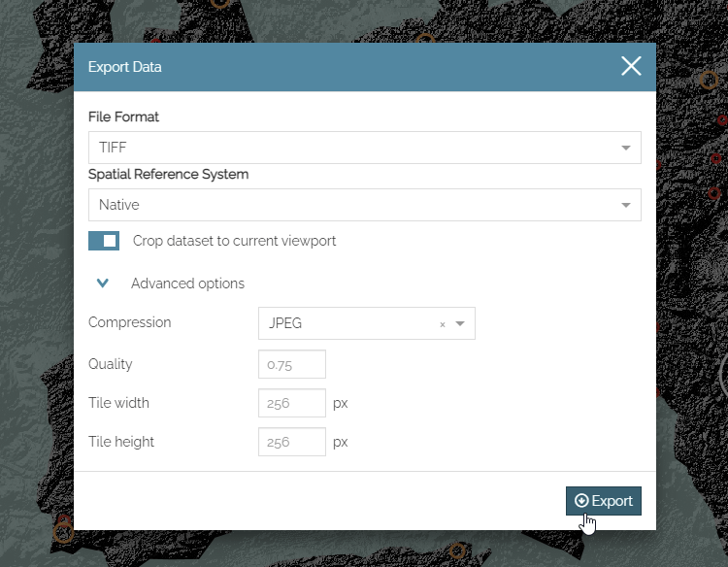This screenshot has height=567, width=728.
Task: Focus the Tile width input field
Action: click(x=292, y=403)
